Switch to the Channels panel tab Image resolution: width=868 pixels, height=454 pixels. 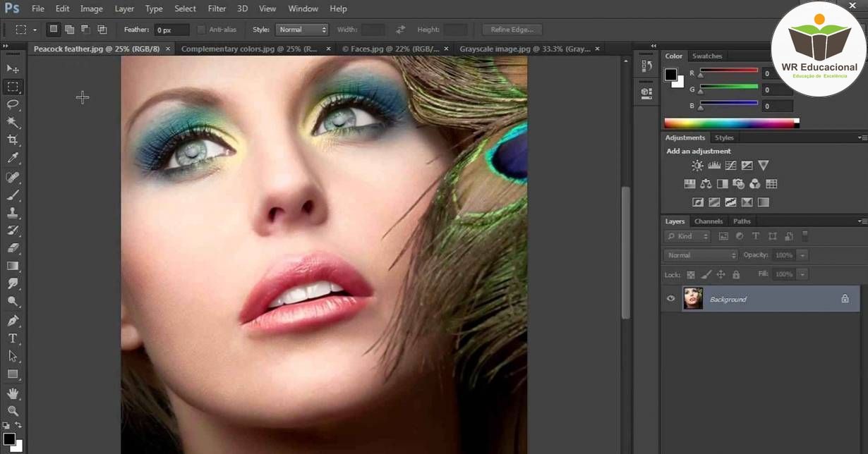point(709,221)
